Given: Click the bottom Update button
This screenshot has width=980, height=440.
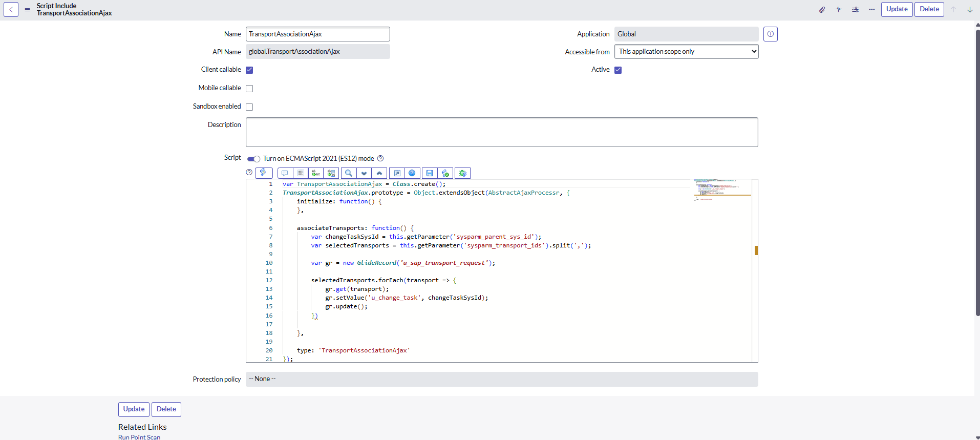Looking at the screenshot, I should pyautogui.click(x=134, y=409).
